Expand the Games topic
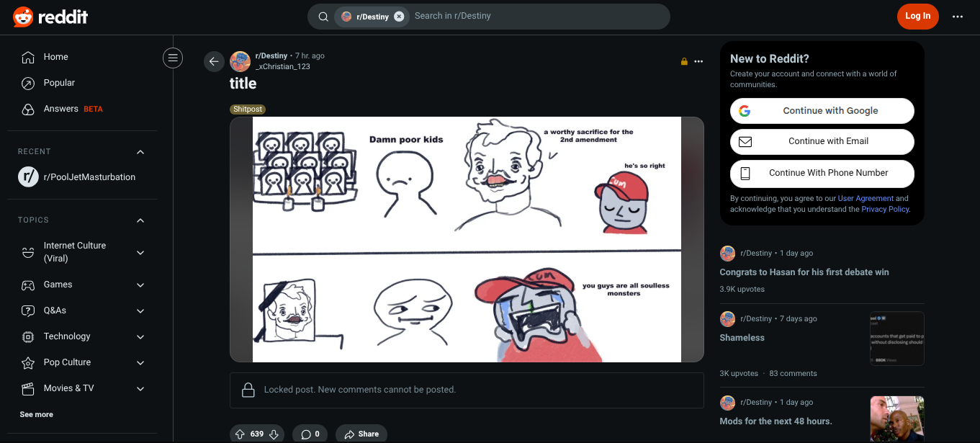This screenshot has height=443, width=980. [140, 285]
